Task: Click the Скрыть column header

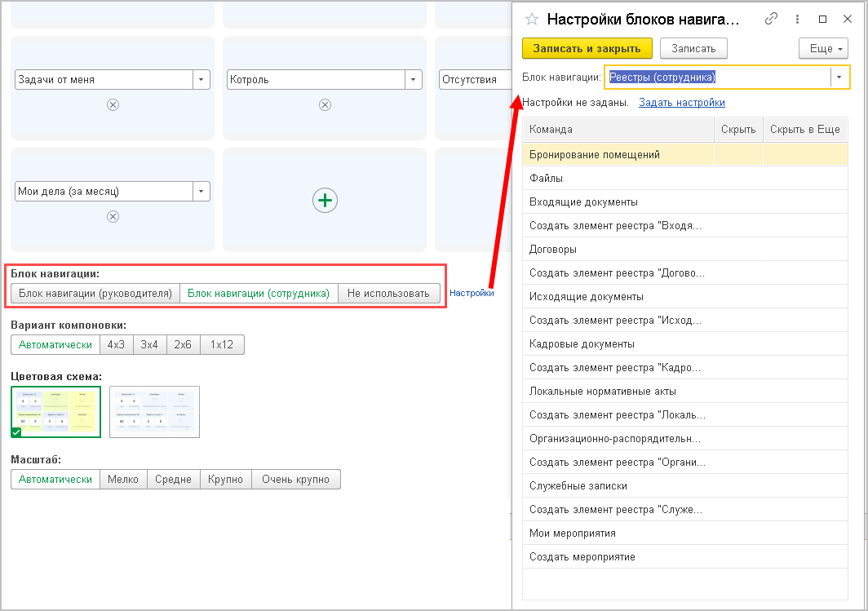Action: click(738, 130)
